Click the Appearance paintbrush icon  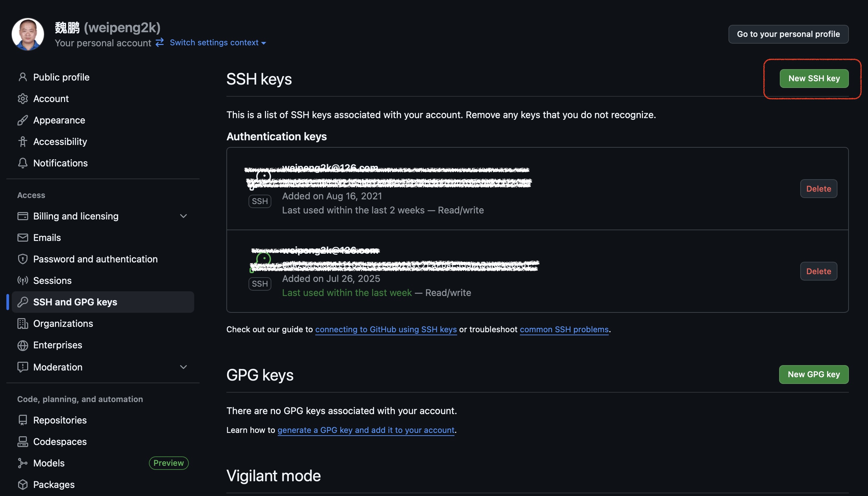22,120
